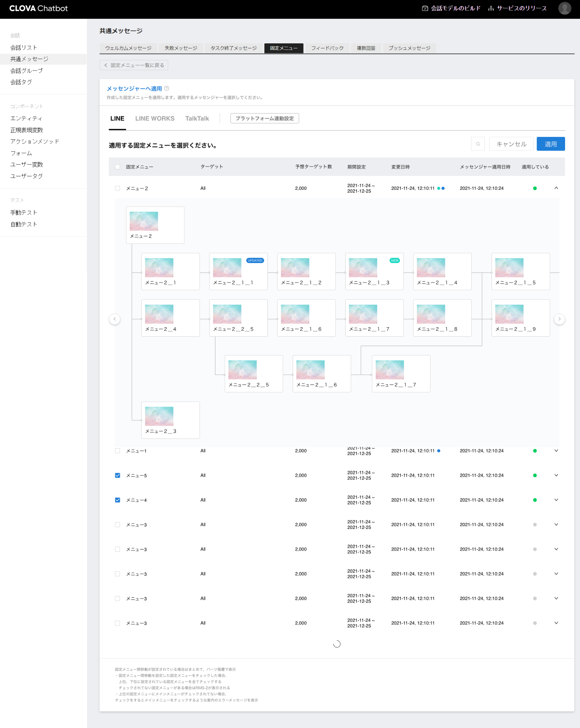Select the メニュー2_1_9 card
The height and width of the screenshot is (728, 580).
[x=521, y=318]
